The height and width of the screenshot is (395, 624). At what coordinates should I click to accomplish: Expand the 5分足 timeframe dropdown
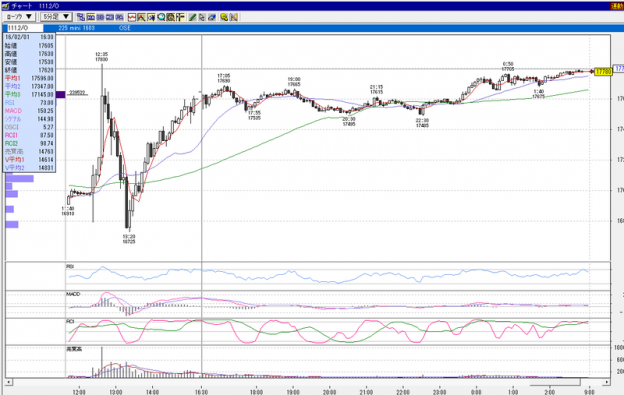click(x=56, y=17)
